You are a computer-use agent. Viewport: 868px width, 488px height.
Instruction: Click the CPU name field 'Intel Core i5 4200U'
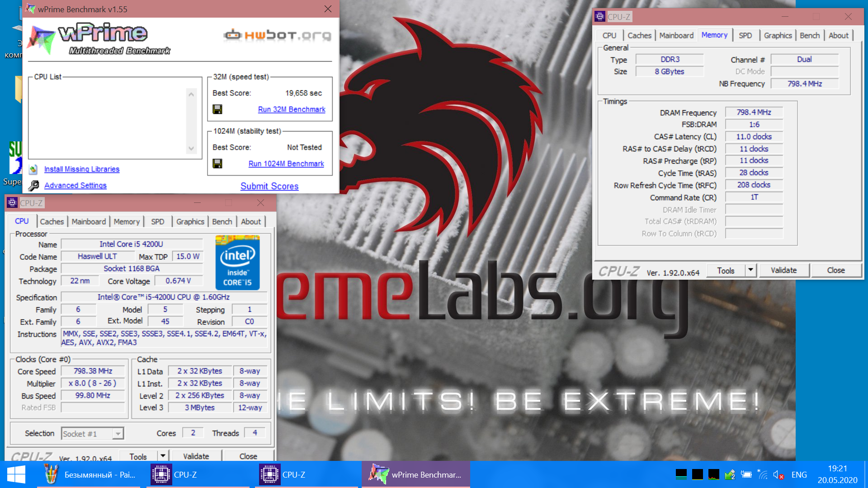click(x=132, y=244)
